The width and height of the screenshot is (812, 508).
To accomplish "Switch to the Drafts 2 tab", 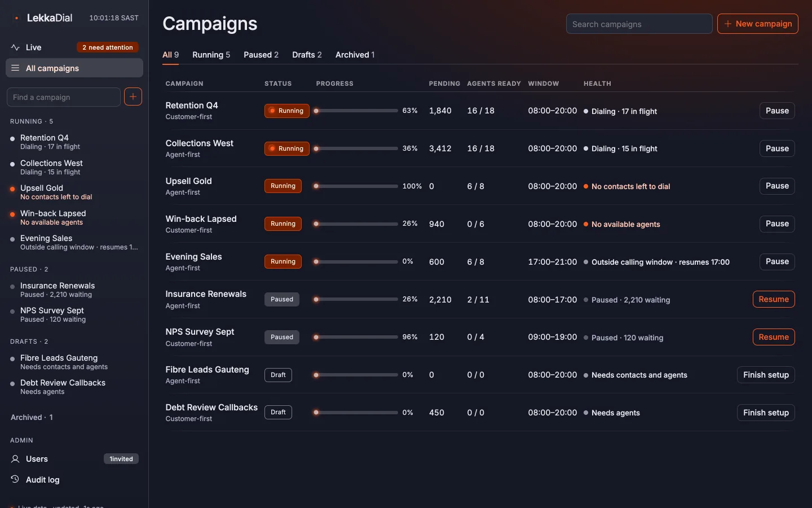I will click(307, 55).
